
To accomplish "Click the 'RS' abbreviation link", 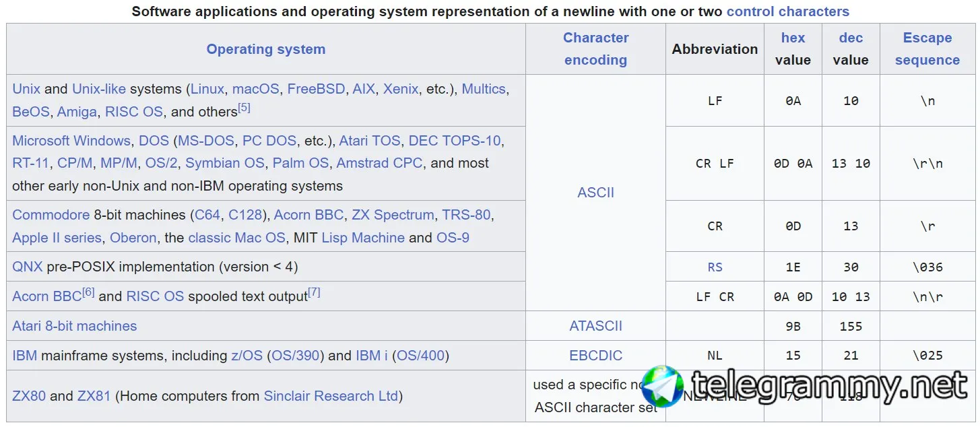I will coord(715,267).
